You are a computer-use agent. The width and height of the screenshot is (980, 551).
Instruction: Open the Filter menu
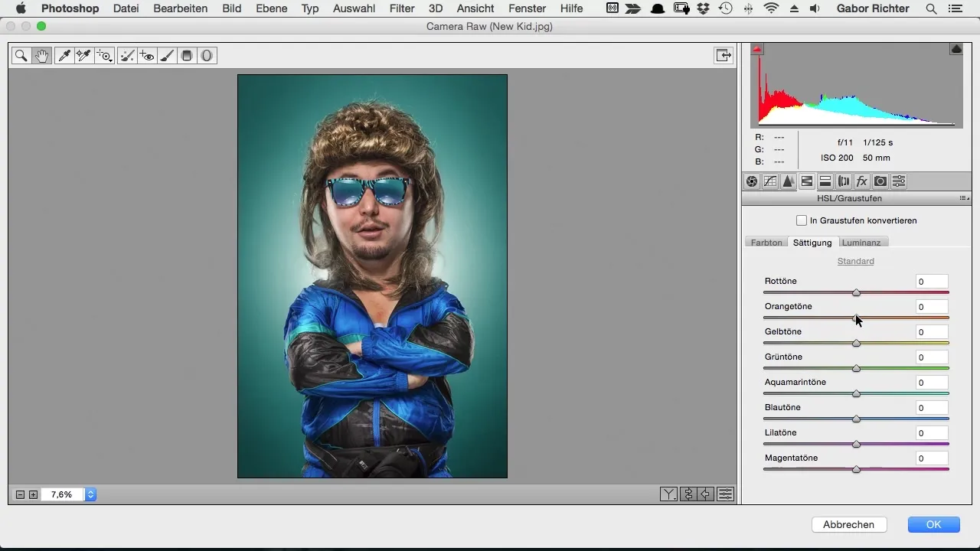pyautogui.click(x=402, y=8)
